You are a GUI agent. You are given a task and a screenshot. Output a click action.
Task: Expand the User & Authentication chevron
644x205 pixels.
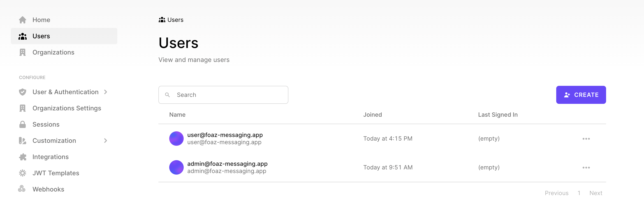106,92
